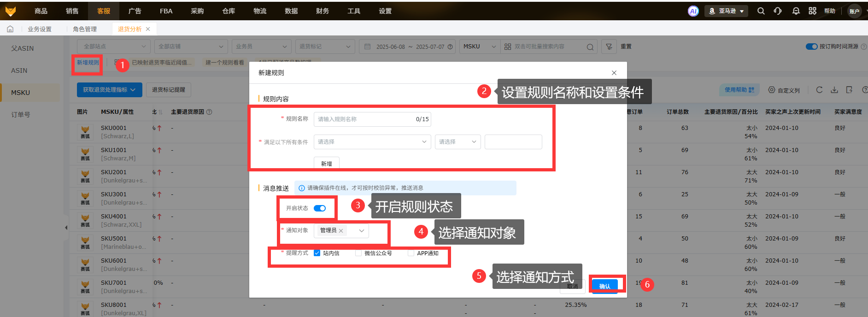The height and width of the screenshot is (317, 868).
Task: Open the FBA menu
Action: [166, 11]
